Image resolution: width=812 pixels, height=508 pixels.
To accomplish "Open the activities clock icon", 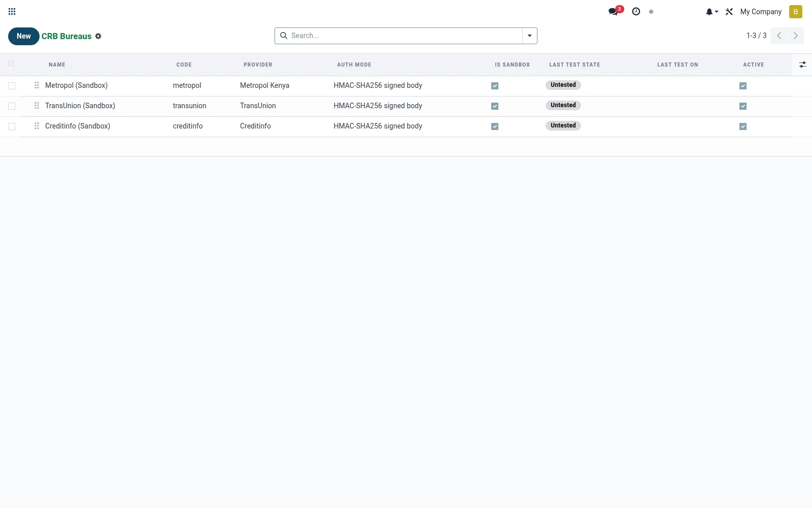I will [636, 11].
